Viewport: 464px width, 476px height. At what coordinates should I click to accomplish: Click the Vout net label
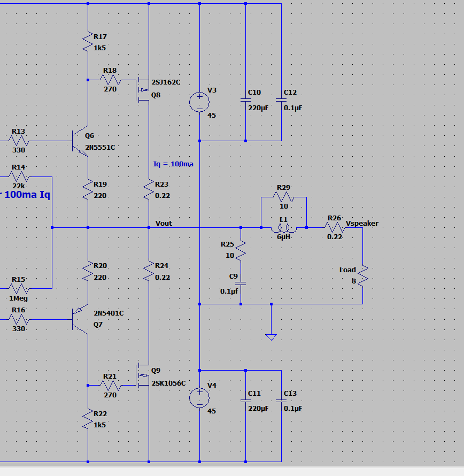coord(164,224)
